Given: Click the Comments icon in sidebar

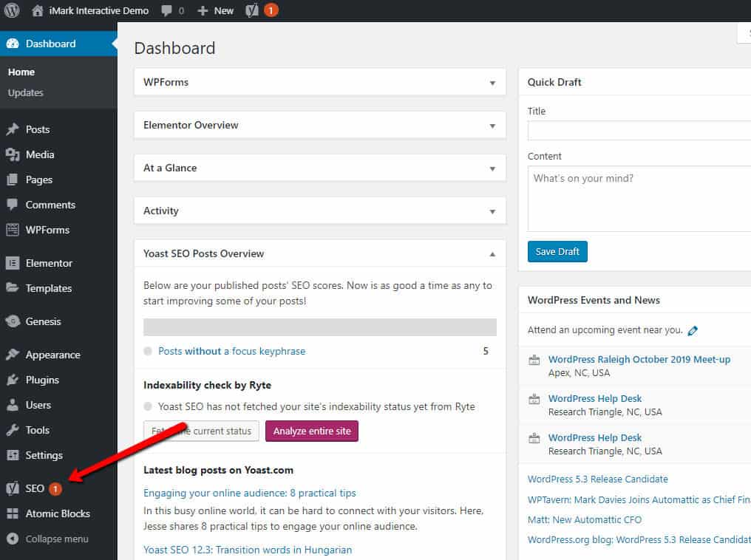Looking at the screenshot, I should click(13, 205).
